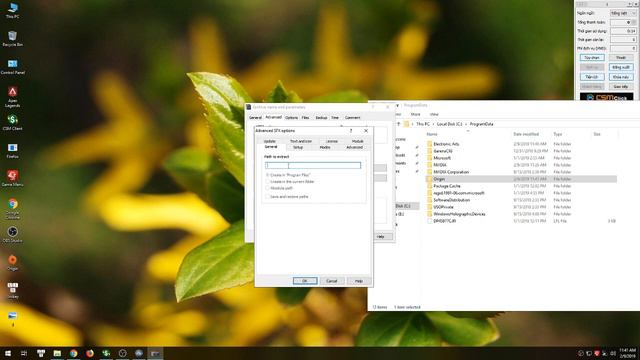
Task: Click inside the Path to extract field
Action: tap(313, 165)
